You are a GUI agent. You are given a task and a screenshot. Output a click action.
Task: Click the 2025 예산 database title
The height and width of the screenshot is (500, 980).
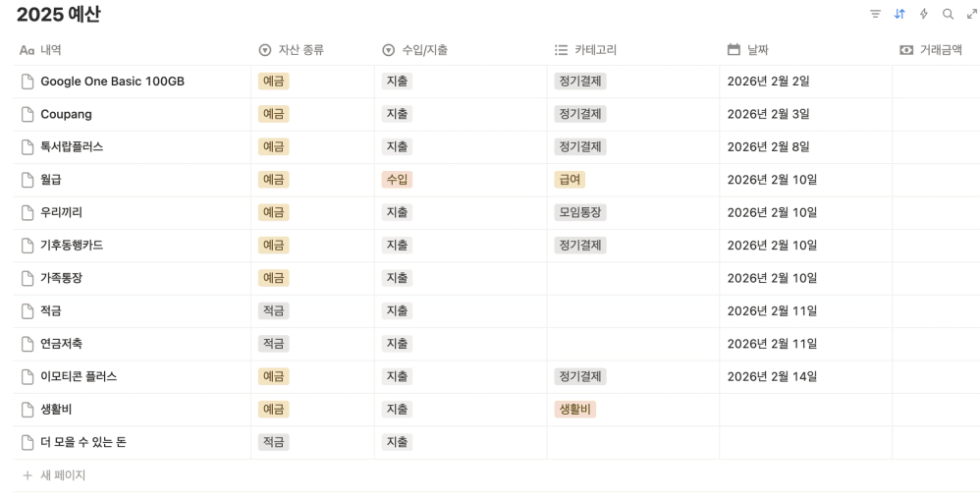pos(59,15)
